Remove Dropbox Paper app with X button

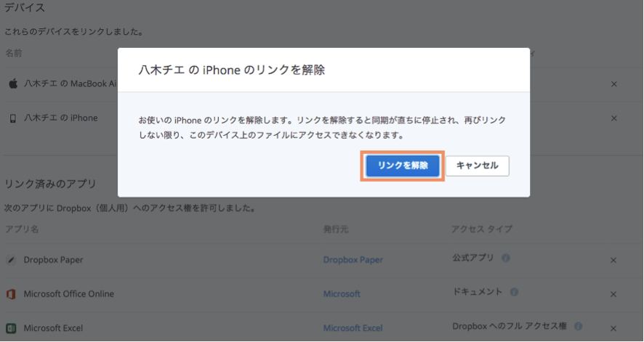(x=614, y=260)
